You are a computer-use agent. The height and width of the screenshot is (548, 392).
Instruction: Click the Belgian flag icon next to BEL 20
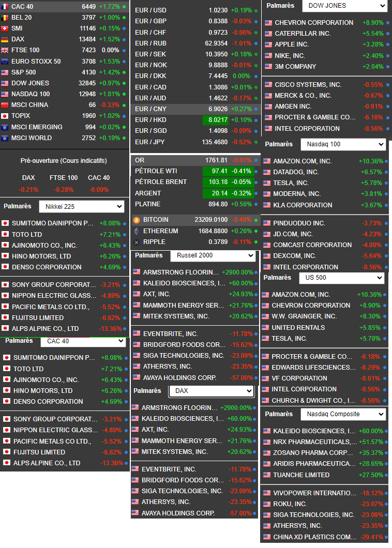pos(5,18)
